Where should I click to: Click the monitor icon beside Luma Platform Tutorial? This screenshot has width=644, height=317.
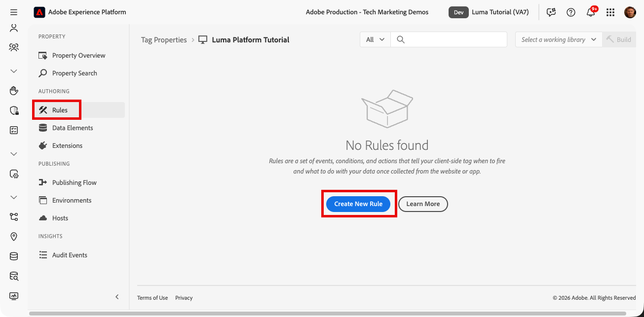(203, 40)
